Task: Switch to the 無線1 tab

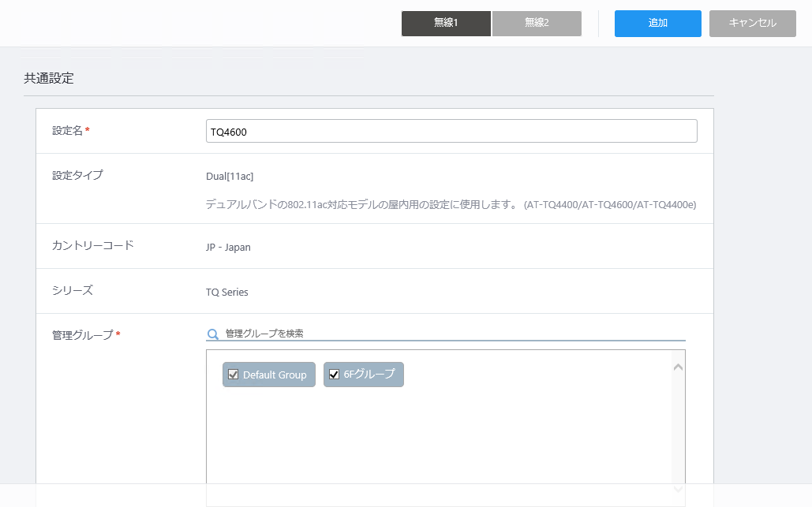Action: click(446, 24)
